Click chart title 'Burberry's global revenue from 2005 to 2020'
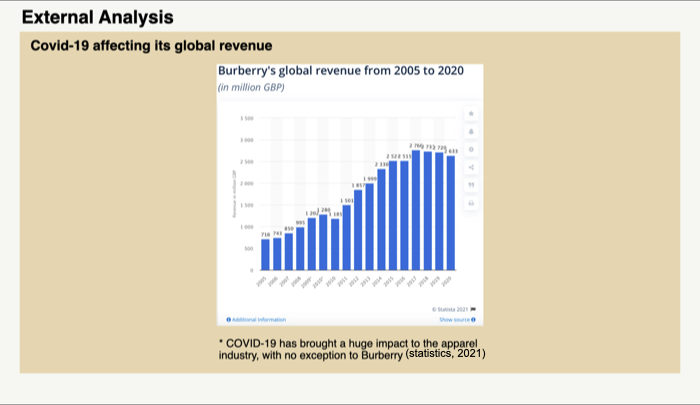The height and width of the screenshot is (405, 700). [x=341, y=71]
